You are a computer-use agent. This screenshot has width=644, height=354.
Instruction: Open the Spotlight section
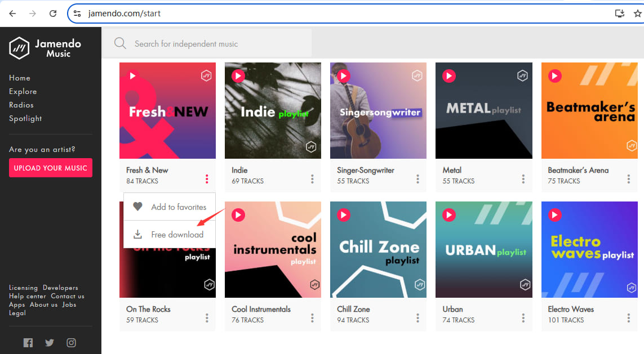point(25,119)
